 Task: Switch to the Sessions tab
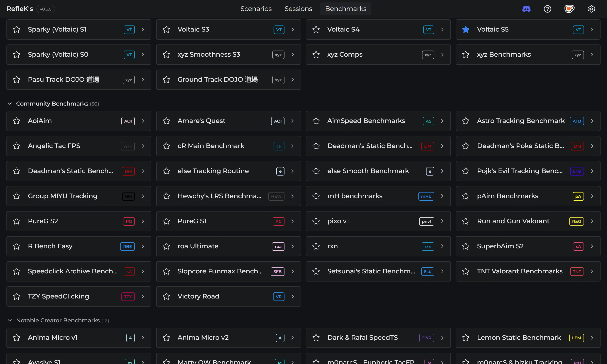click(x=298, y=9)
